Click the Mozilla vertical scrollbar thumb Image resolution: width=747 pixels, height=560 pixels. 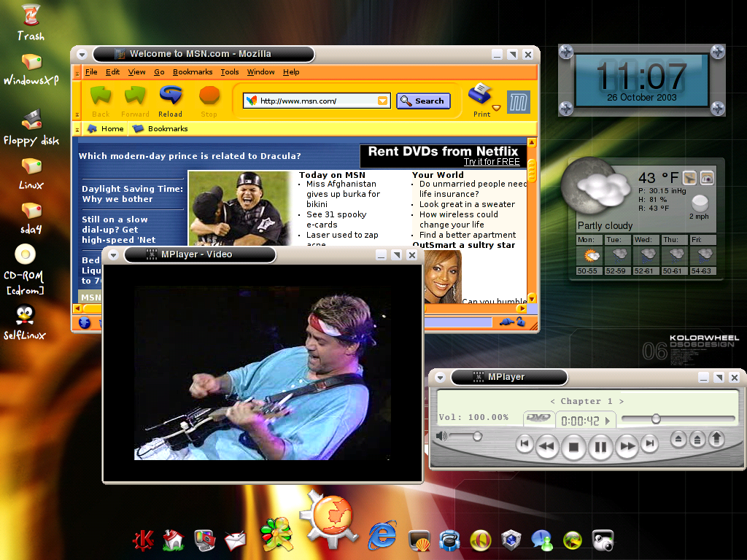click(x=532, y=171)
